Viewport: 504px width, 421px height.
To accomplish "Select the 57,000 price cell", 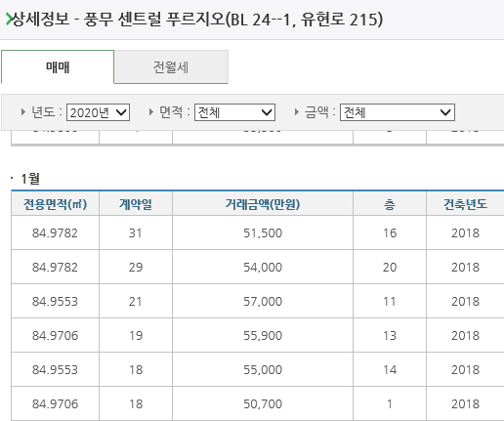I will tap(263, 302).
